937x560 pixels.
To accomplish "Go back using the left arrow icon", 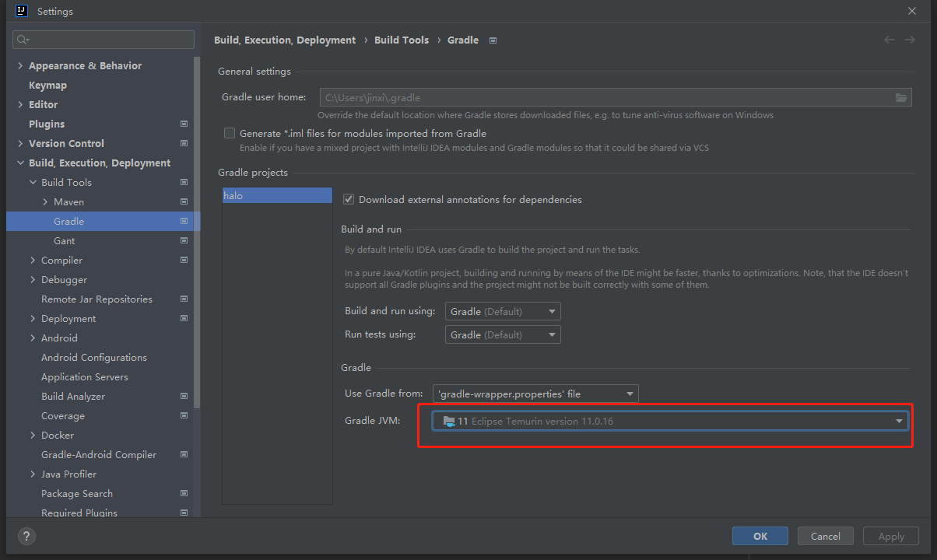I will pos(889,40).
